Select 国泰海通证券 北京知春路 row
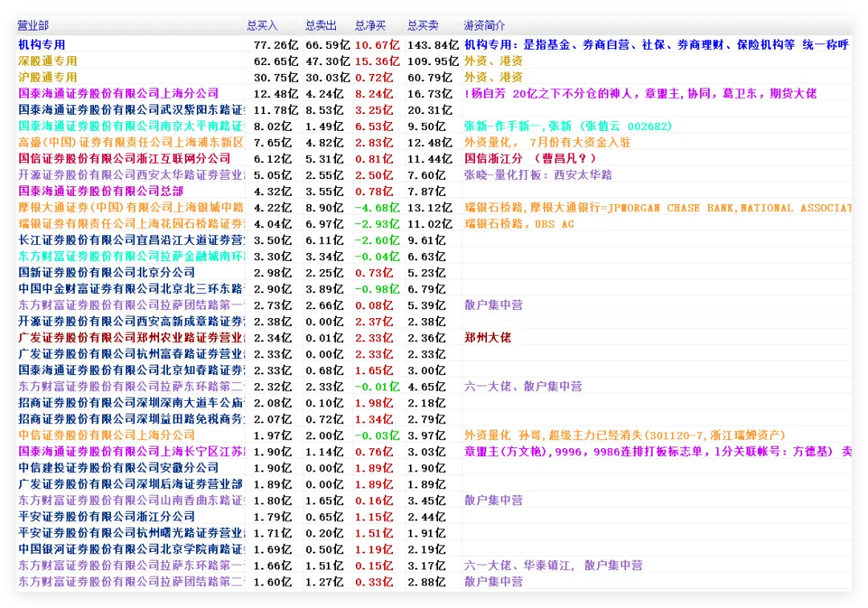868x608 pixels. 131,370
